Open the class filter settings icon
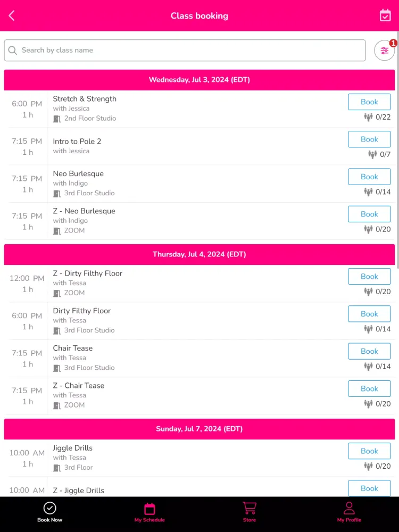Screen dimensions: 399x532 point(385,51)
